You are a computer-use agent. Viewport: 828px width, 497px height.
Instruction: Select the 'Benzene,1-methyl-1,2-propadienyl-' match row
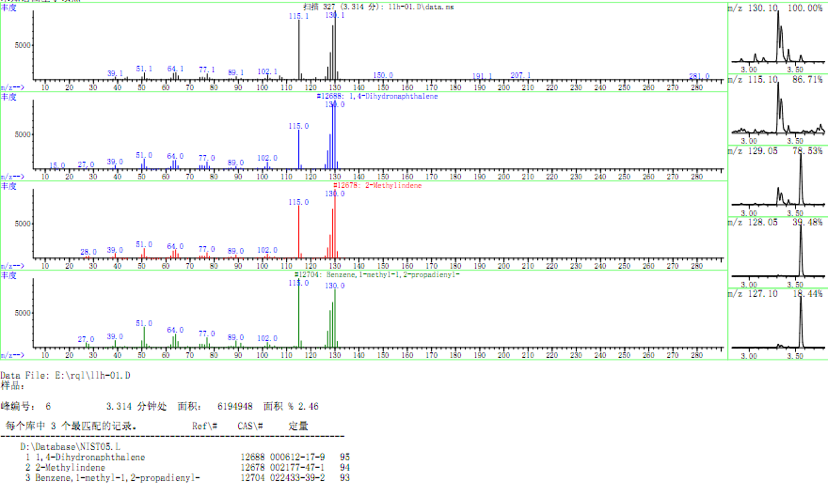(187, 477)
